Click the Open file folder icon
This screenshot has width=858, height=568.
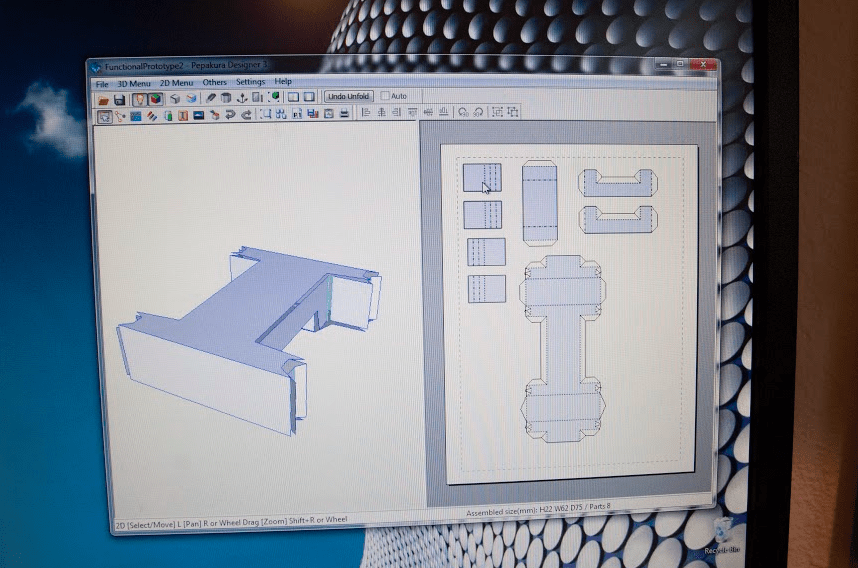(x=103, y=100)
